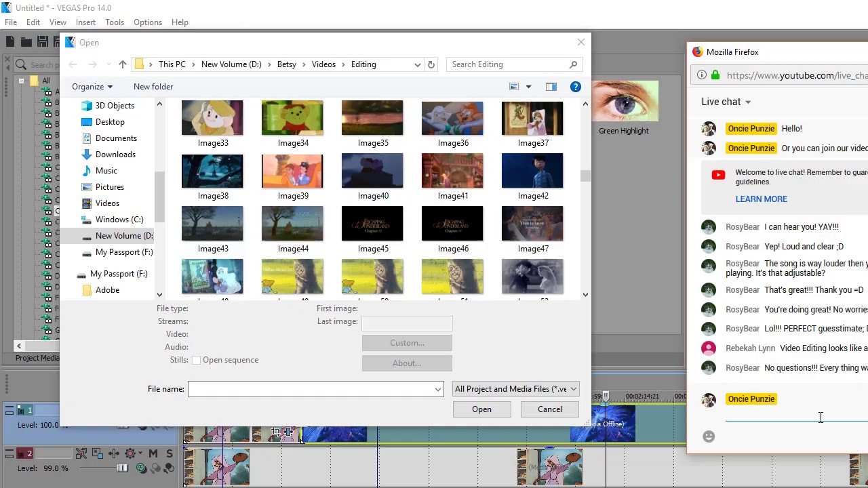Open the File menu
868x488 pixels.
click(x=11, y=22)
